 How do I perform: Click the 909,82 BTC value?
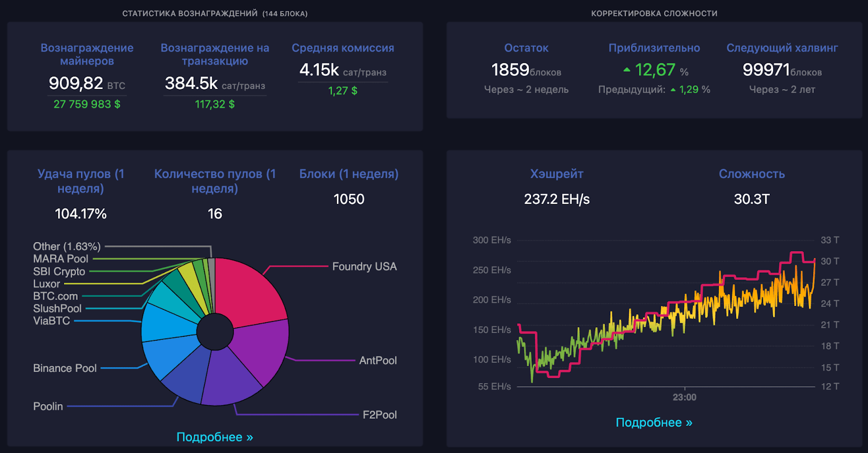point(87,83)
